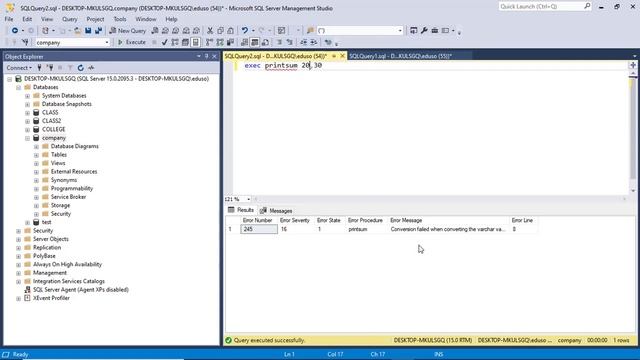The width and height of the screenshot is (640, 360).
Task: Click the Open File folder icon
Action: (77, 31)
